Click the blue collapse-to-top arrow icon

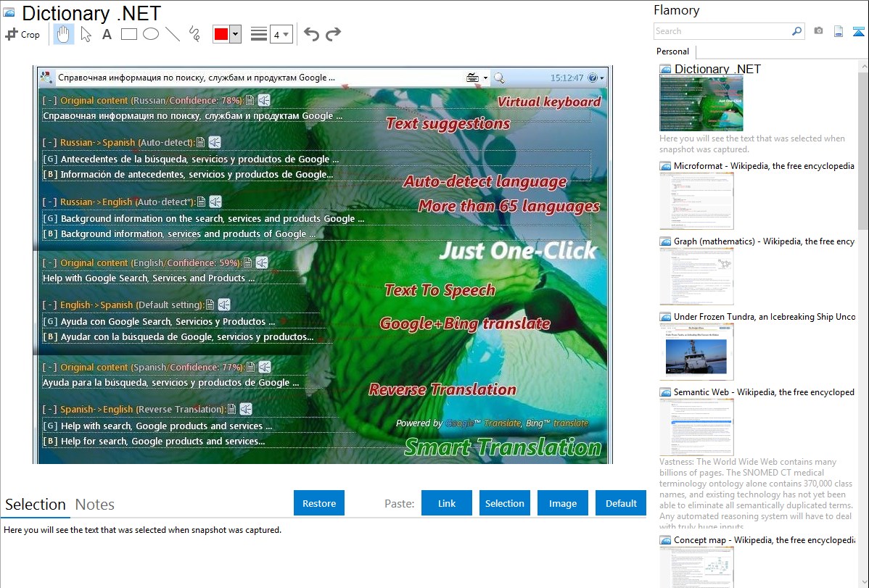[858, 31]
